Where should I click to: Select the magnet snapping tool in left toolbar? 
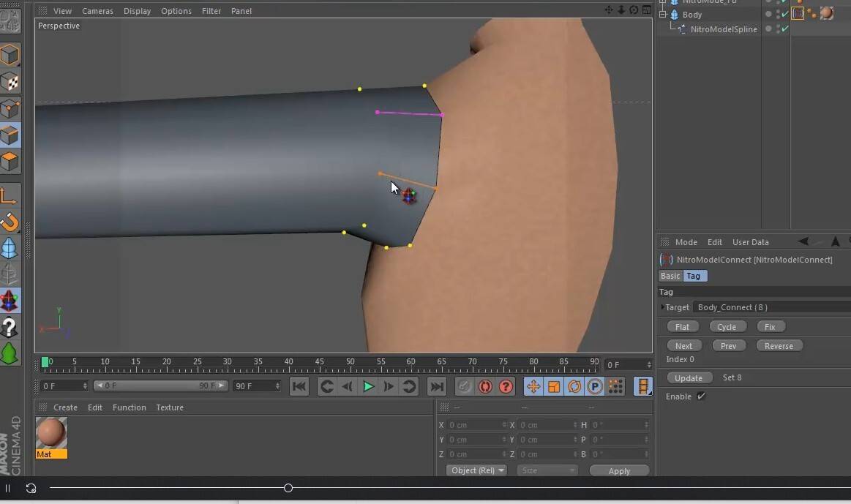click(x=10, y=222)
